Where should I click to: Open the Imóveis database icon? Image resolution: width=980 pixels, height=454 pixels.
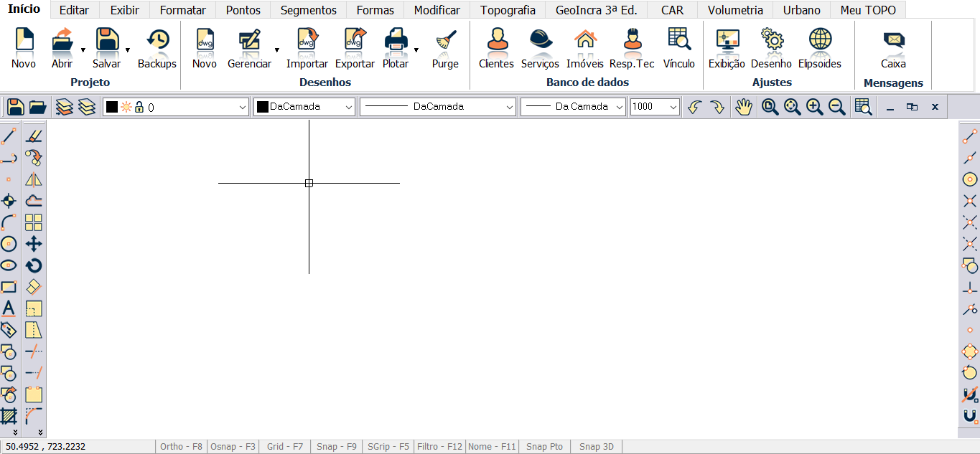coord(584,47)
